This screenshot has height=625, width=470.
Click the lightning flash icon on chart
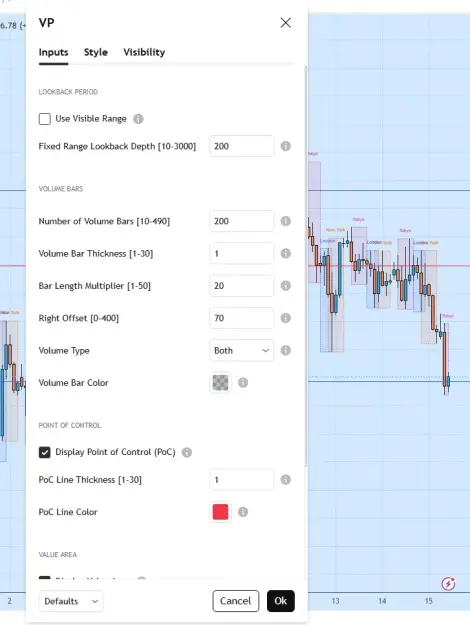(448, 584)
